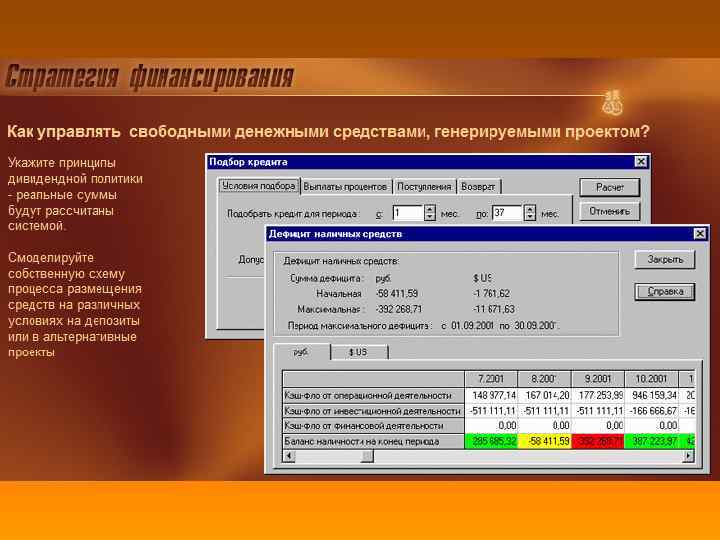720x540 pixels.
Task: Select the 10.2001 column header
Action: (x=651, y=379)
